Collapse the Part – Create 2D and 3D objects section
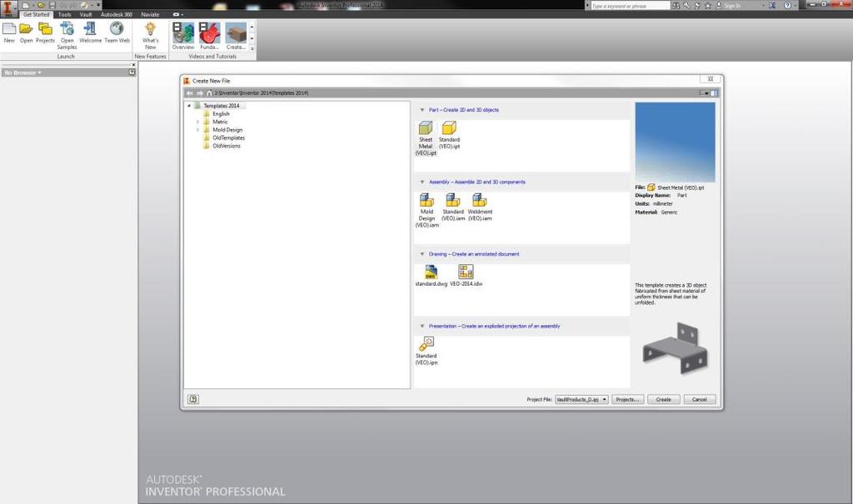This screenshot has width=853, height=504. [x=422, y=110]
